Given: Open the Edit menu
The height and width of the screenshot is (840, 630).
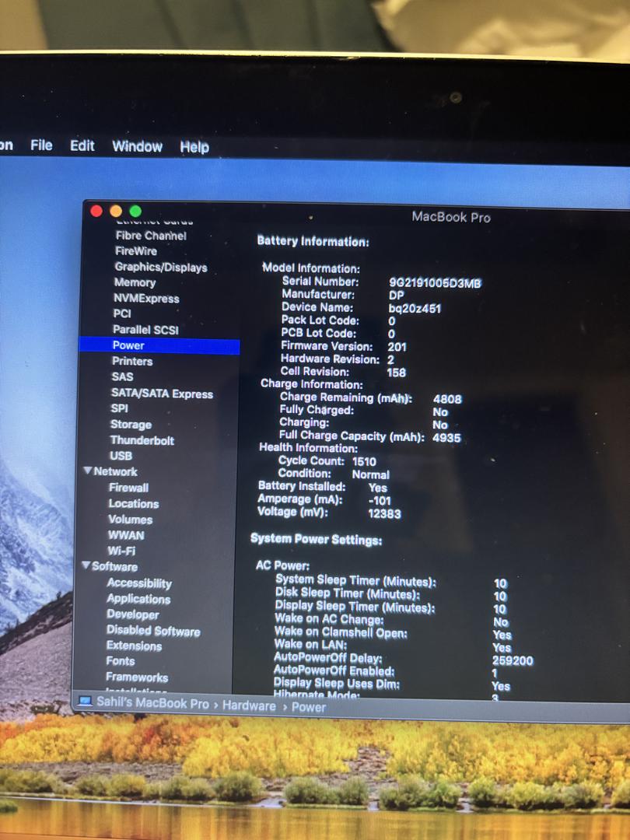Looking at the screenshot, I should tap(82, 145).
